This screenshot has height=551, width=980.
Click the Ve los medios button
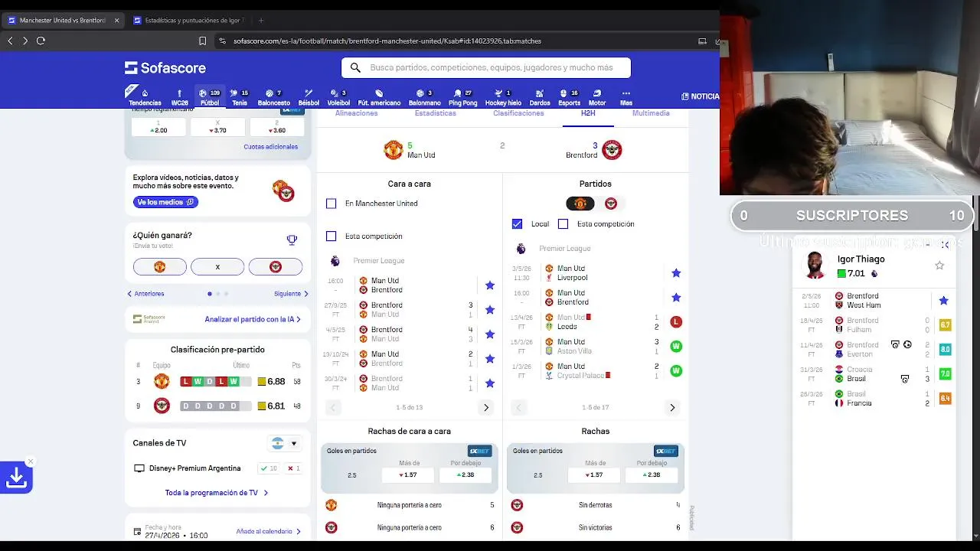coord(166,202)
